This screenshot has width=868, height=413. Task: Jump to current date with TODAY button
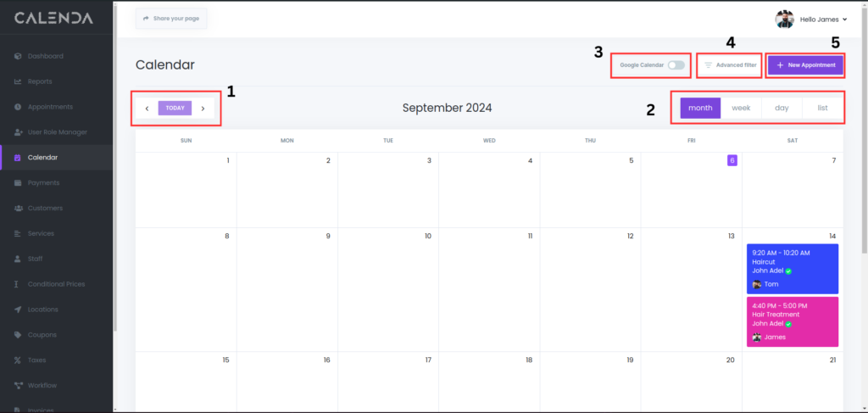click(175, 109)
